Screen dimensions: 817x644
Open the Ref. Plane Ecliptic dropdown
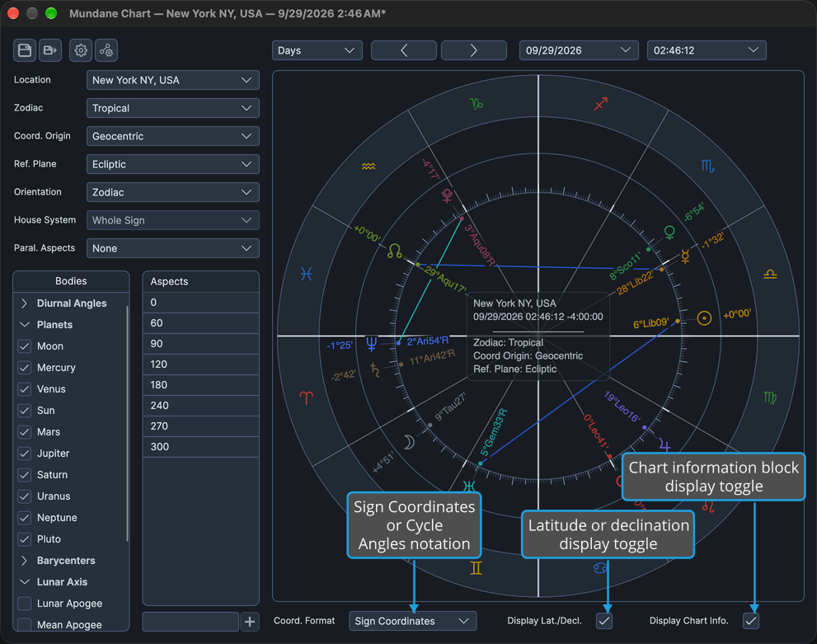click(x=172, y=164)
